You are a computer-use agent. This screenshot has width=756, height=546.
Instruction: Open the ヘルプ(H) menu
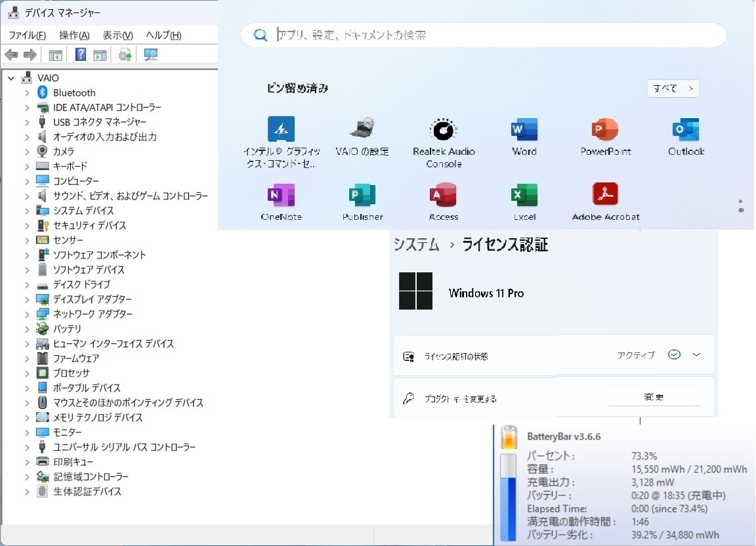coord(163,35)
